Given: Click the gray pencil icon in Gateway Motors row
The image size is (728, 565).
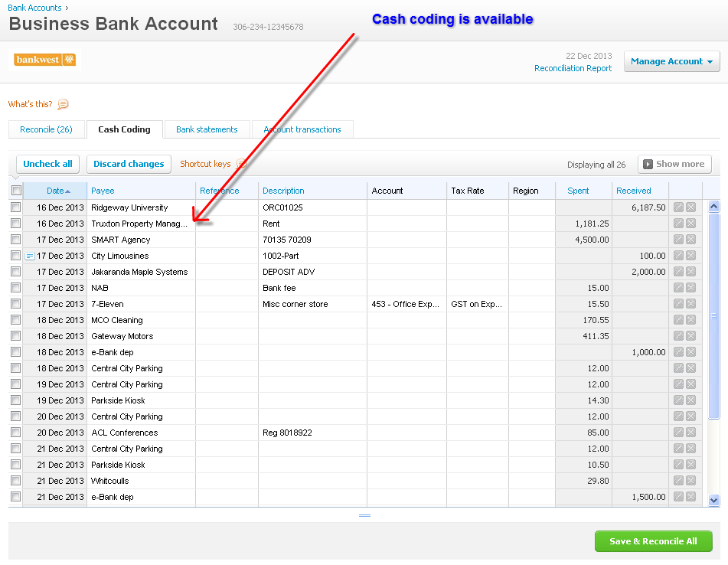Looking at the screenshot, I should click(678, 336).
